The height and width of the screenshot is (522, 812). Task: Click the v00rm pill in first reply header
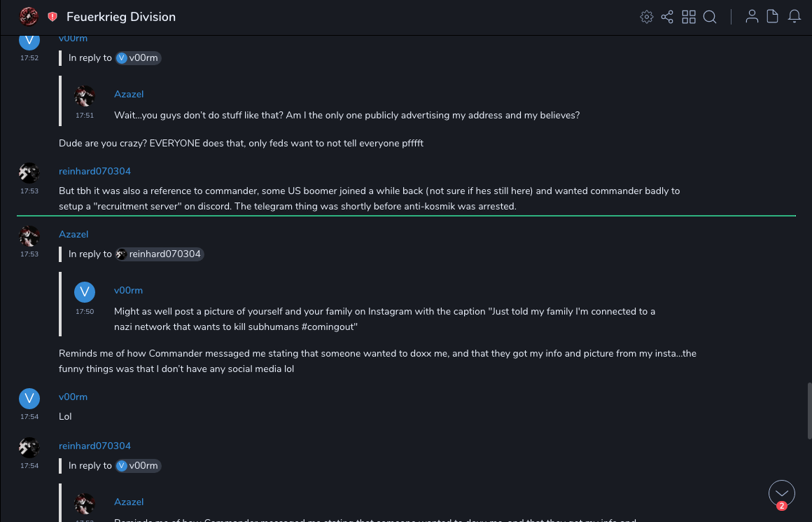click(x=139, y=58)
